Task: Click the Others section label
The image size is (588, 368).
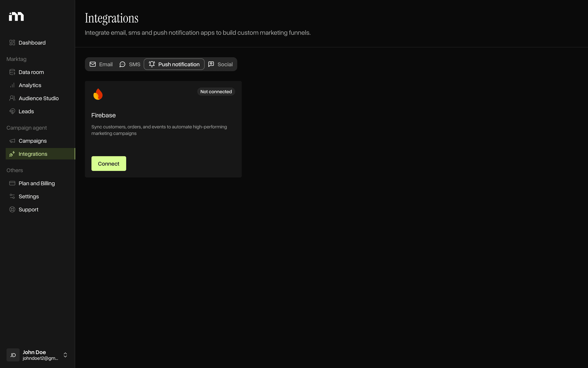Action: tap(14, 170)
